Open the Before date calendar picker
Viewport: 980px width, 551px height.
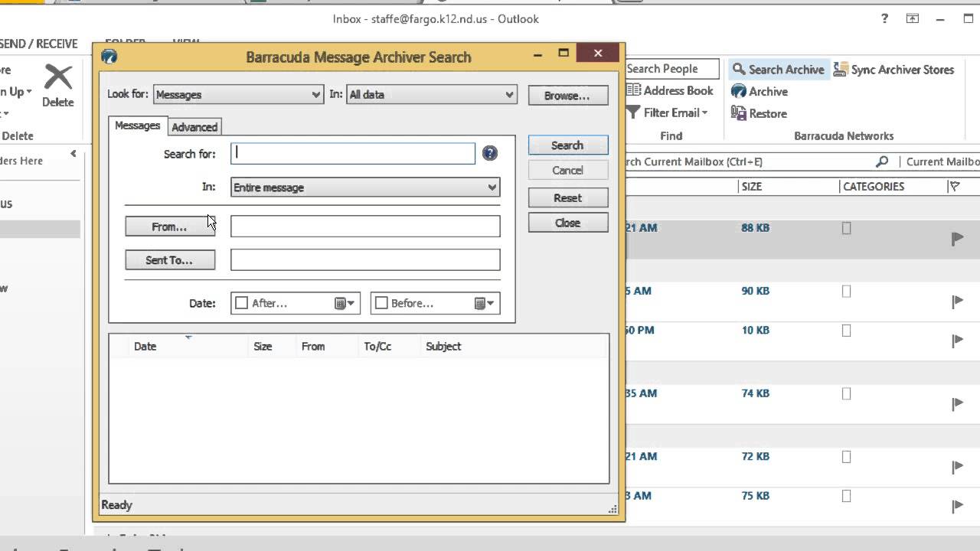point(485,303)
